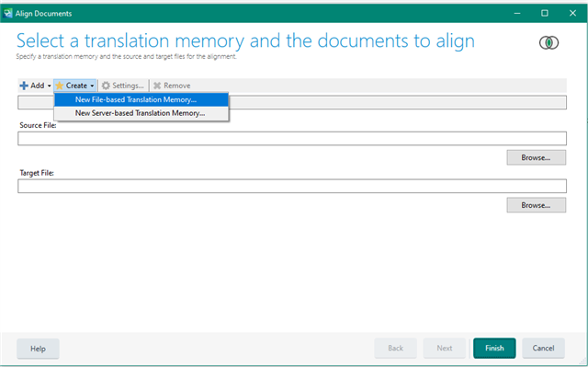Close the Align Documents window
This screenshot has height=367, width=588.
pos(572,14)
